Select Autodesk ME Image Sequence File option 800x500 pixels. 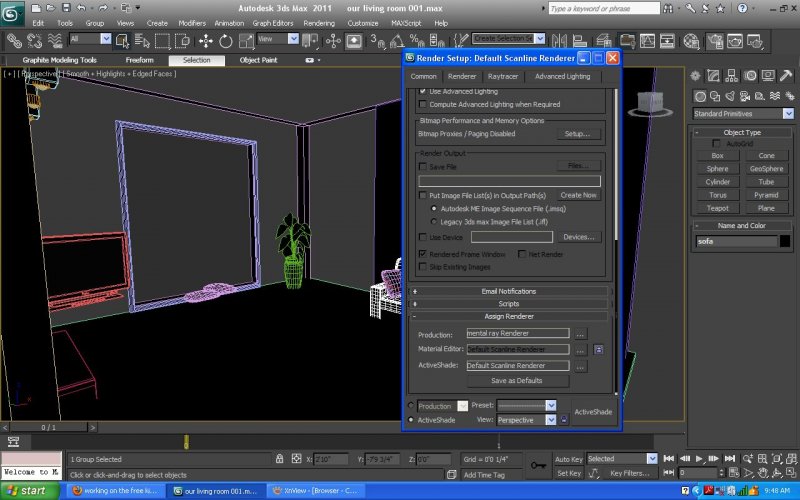pos(434,209)
